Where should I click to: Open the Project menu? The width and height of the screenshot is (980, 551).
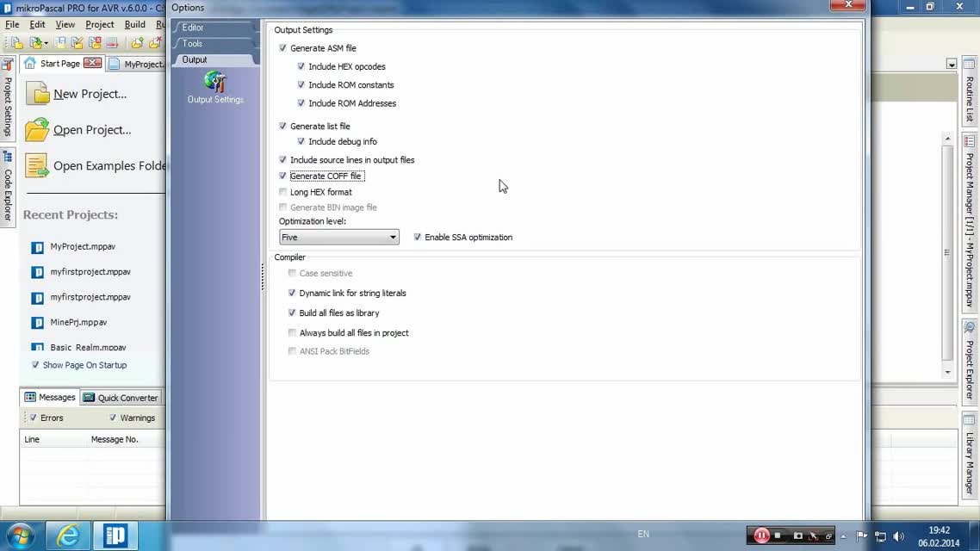(x=99, y=24)
